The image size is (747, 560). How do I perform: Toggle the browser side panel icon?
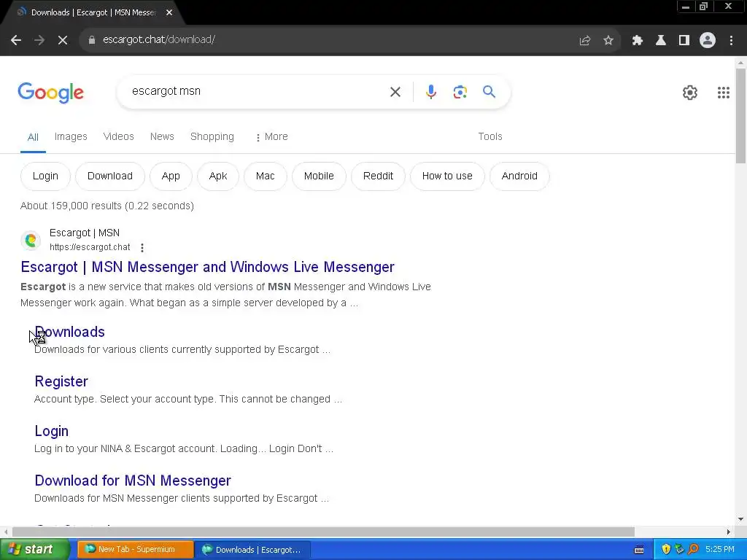pyautogui.click(x=684, y=40)
